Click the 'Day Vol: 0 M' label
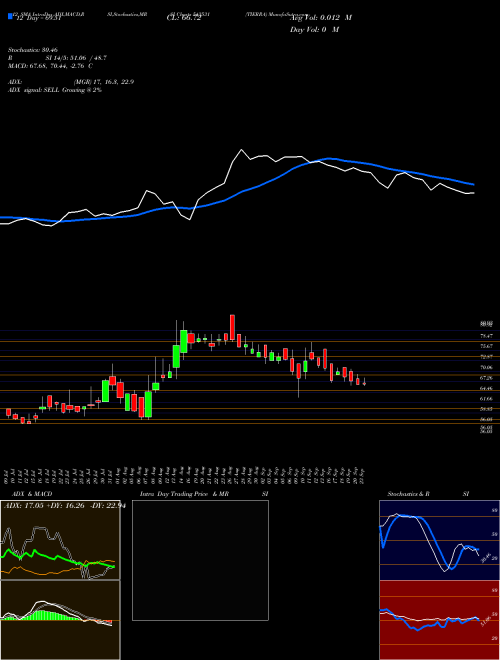This screenshot has width=500, height=660. click(x=314, y=29)
